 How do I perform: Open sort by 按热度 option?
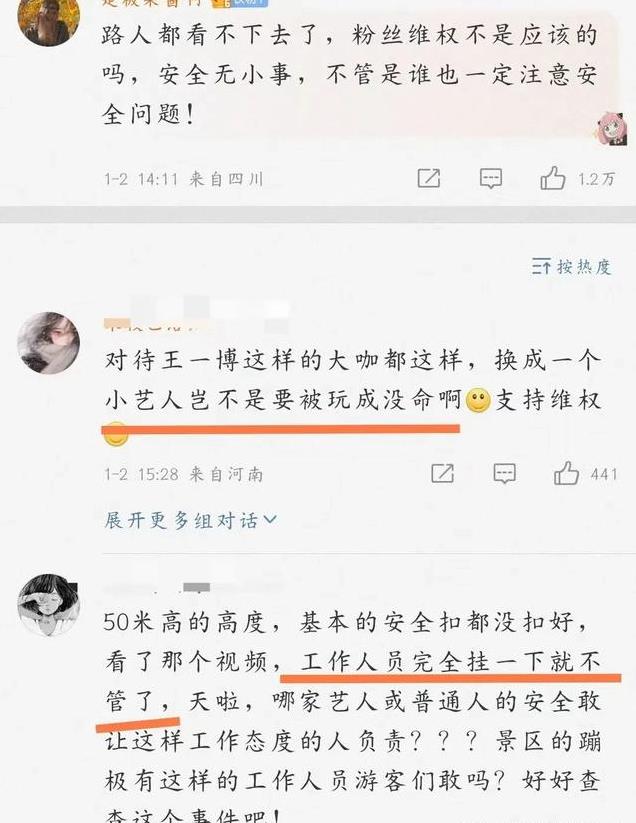coord(571,267)
